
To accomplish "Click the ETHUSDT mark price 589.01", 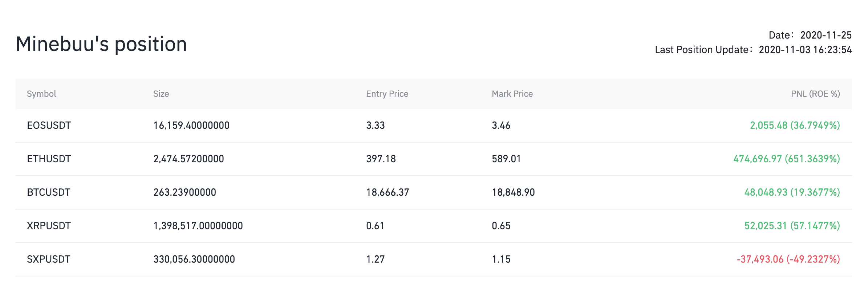I will point(506,159).
